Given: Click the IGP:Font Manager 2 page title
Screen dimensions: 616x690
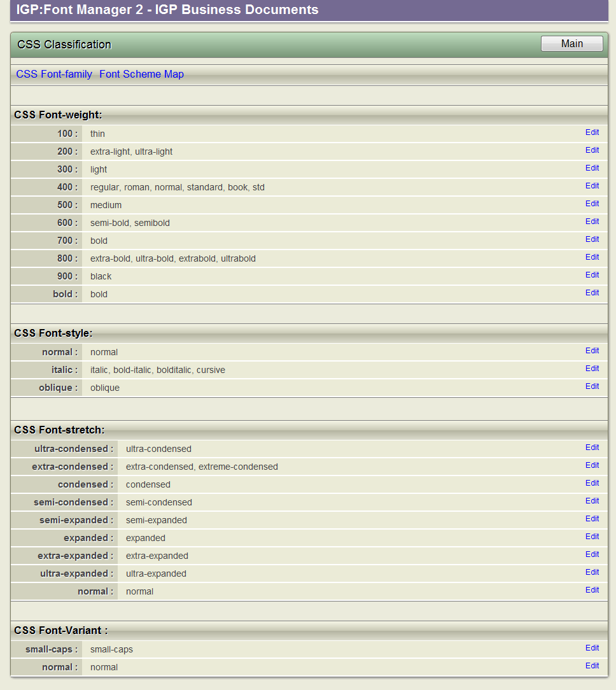Looking at the screenshot, I should pos(167,10).
